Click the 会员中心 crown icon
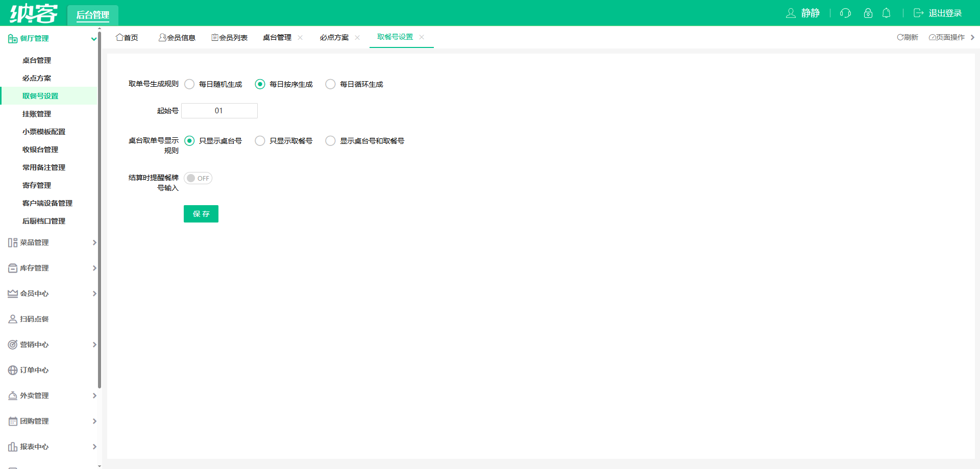 click(13, 293)
